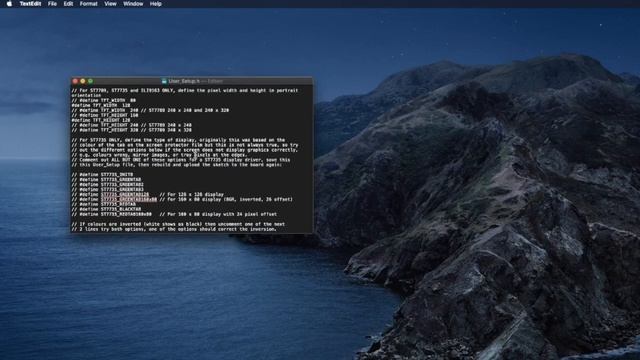Click the ST7735_REDTAB define line
Image resolution: width=640 pixels, height=360 pixels.
104,204
